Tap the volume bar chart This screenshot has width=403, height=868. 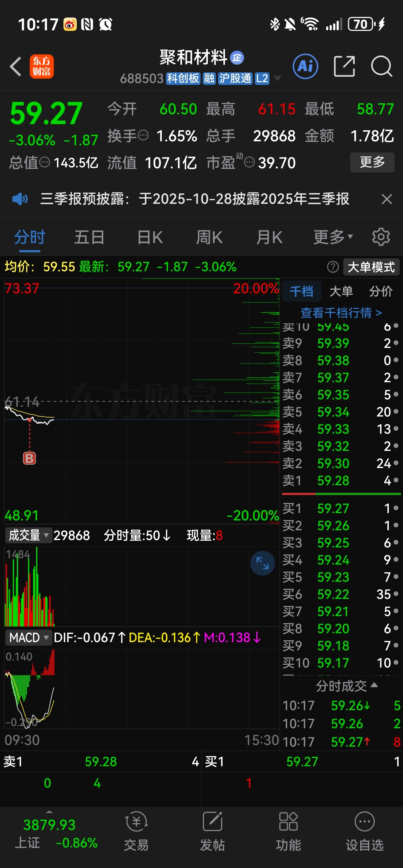(141, 586)
